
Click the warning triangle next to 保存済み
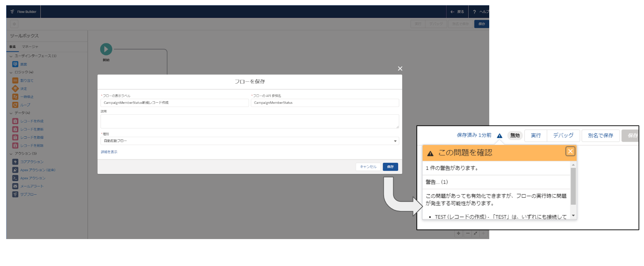[500, 135]
